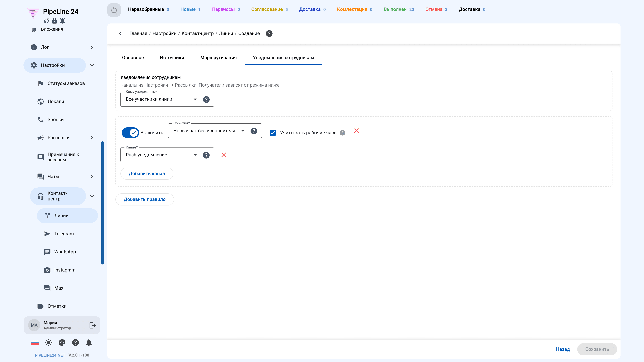Click the Добавить правило button
The image size is (644, 362).
[145, 199]
